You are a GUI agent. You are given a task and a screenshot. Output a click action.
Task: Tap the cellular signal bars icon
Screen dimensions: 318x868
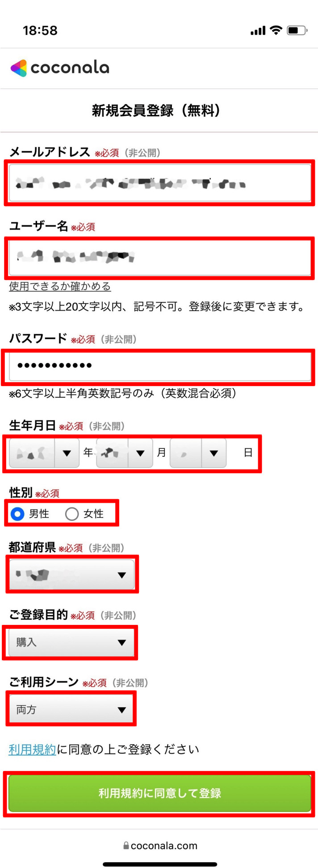click(x=258, y=31)
